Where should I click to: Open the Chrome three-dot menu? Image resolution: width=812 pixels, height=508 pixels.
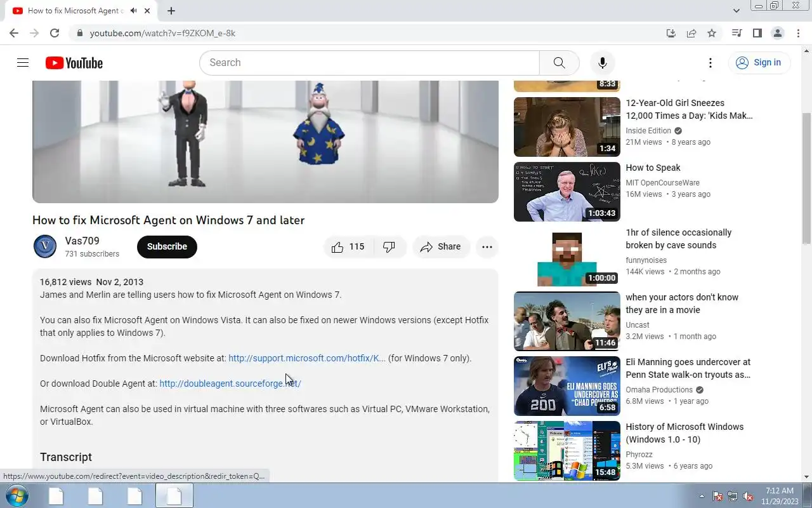click(x=798, y=33)
